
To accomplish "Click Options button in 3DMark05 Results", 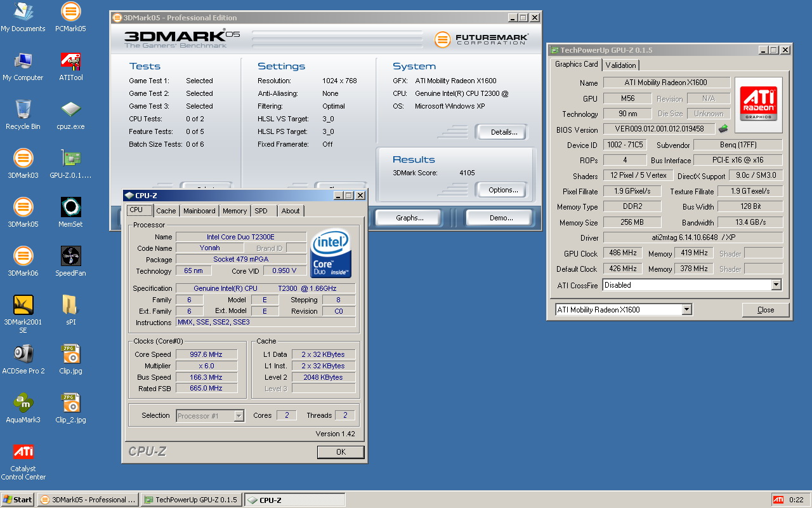I will click(501, 189).
